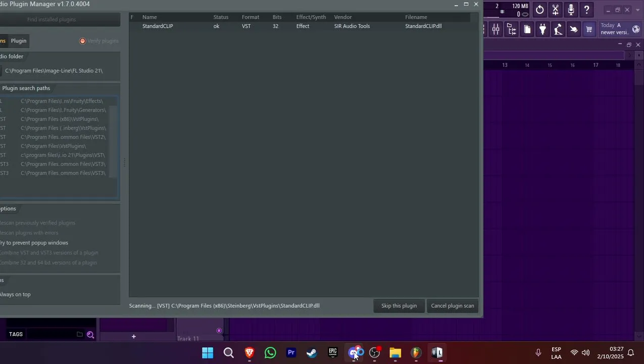Click the touch controller pointing hand icon
644x364 pixels.
tap(573, 29)
